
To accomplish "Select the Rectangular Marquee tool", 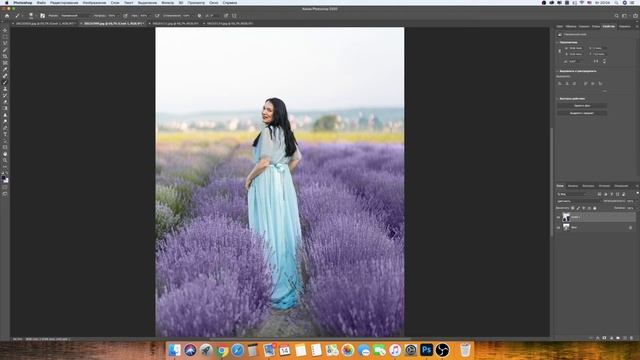I will (x=5, y=37).
